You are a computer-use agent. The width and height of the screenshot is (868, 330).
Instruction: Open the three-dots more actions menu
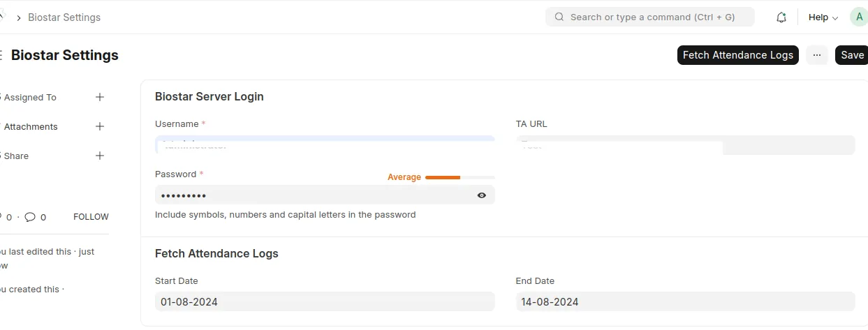pyautogui.click(x=817, y=55)
